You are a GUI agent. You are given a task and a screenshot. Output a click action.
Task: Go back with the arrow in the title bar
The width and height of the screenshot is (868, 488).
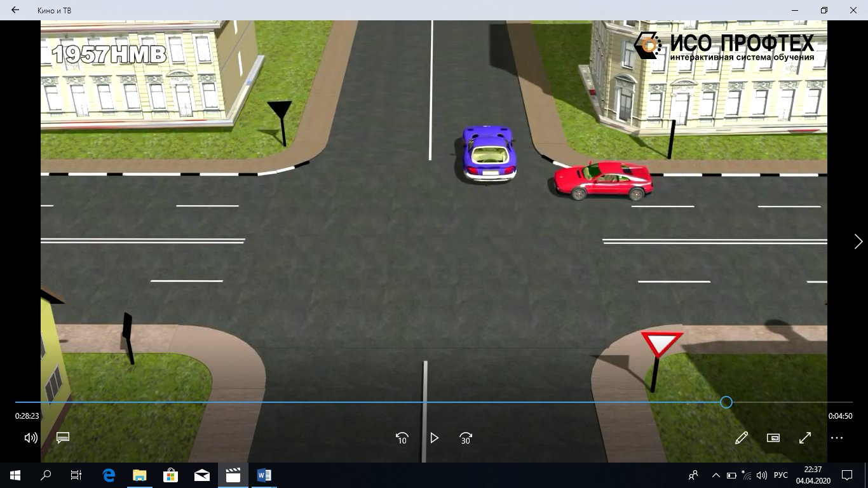(15, 10)
